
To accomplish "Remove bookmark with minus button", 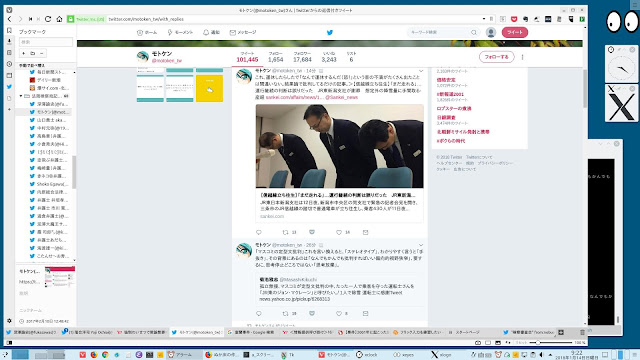I will point(42,53).
